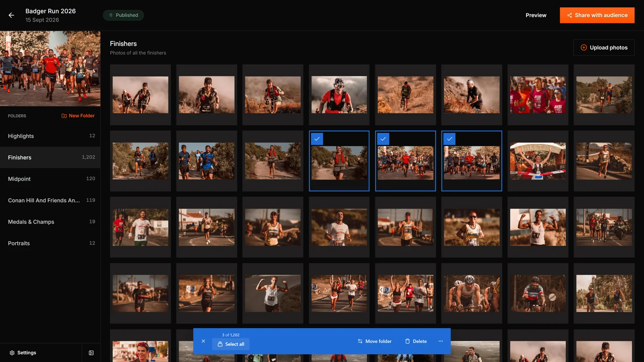Click the Move folder arrows icon
Viewport: 644px width, 362px height.
tap(360, 341)
